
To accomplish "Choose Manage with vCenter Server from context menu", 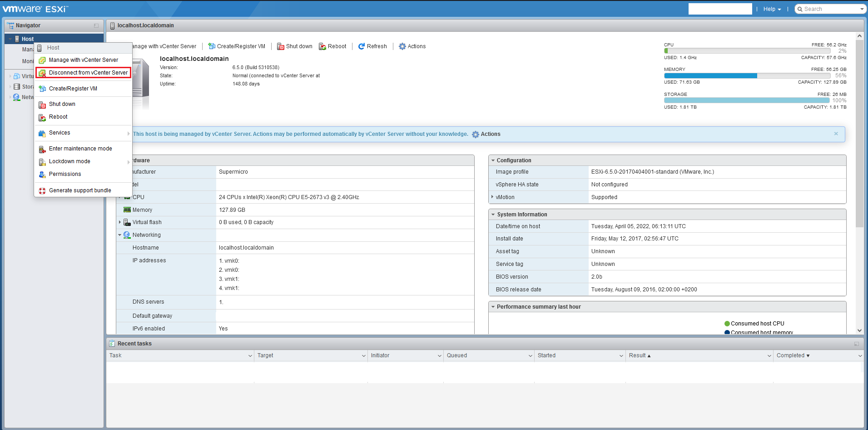I will (x=83, y=60).
